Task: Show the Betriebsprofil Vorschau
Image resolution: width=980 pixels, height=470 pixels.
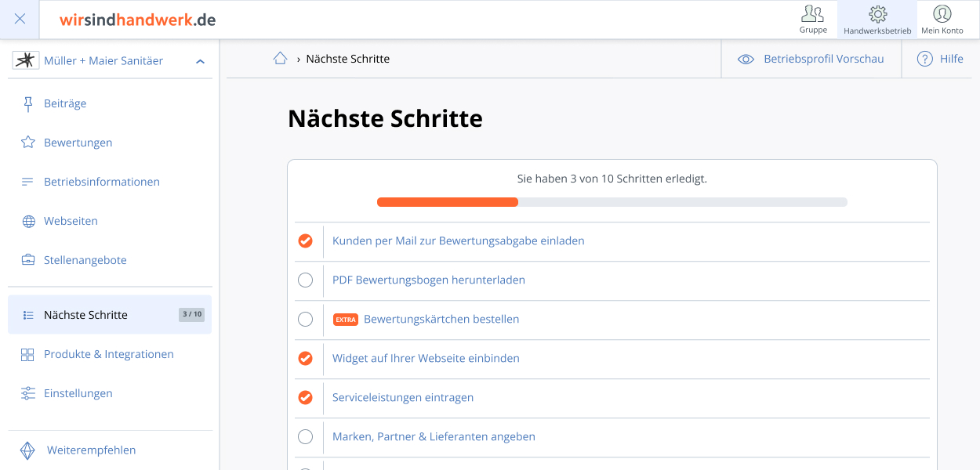Action: 811,59
